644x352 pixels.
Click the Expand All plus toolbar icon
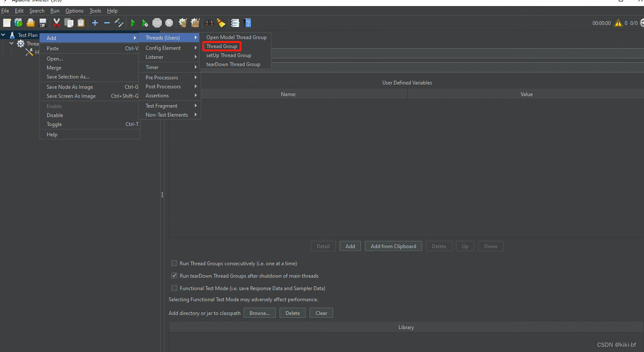coord(95,23)
